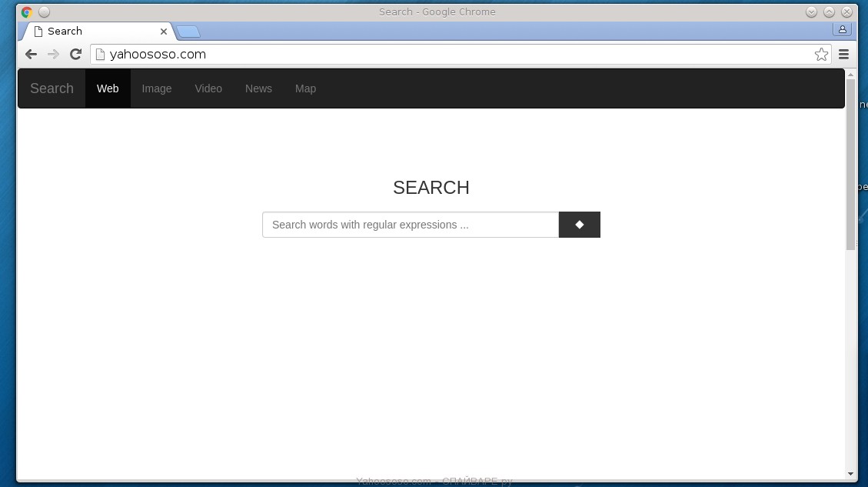Click the vertical scrollbar thumb

(x=851, y=165)
